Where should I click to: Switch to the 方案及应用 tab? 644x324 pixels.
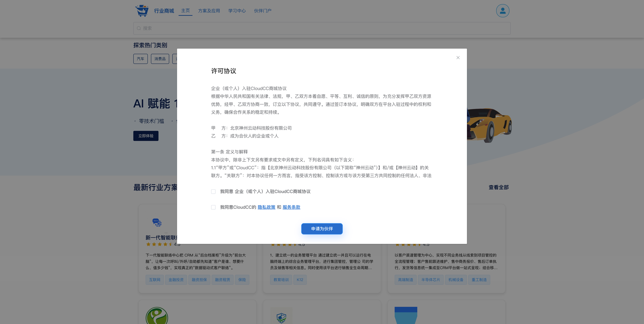pos(209,11)
